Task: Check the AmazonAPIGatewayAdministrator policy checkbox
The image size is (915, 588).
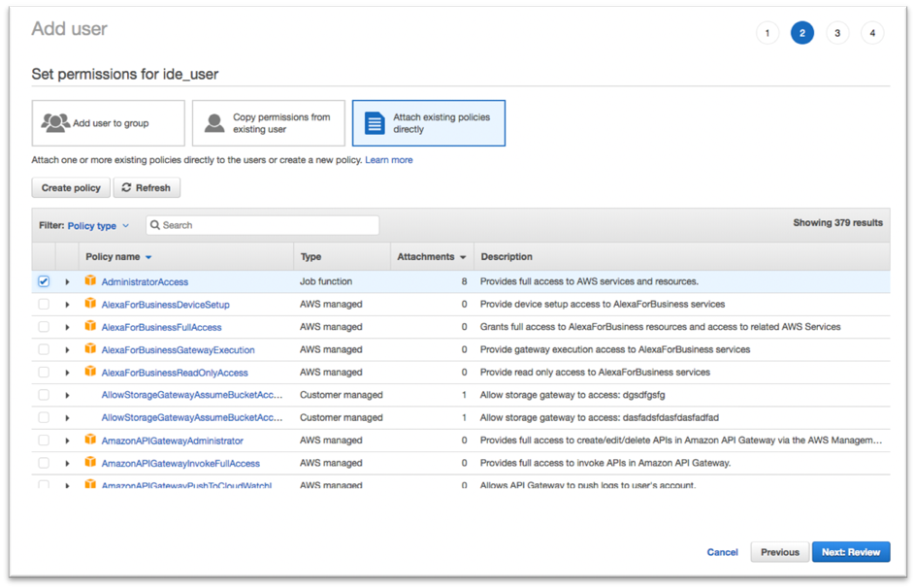Action: (x=44, y=441)
